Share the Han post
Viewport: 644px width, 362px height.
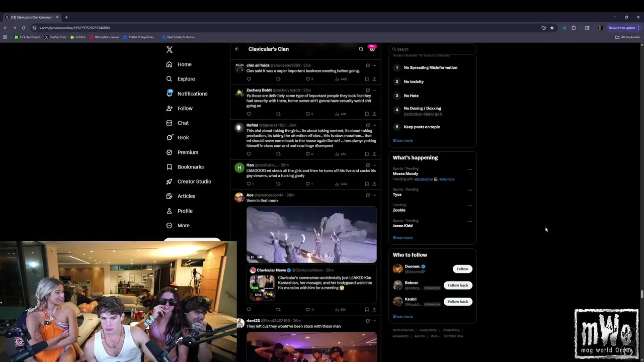[374, 184]
